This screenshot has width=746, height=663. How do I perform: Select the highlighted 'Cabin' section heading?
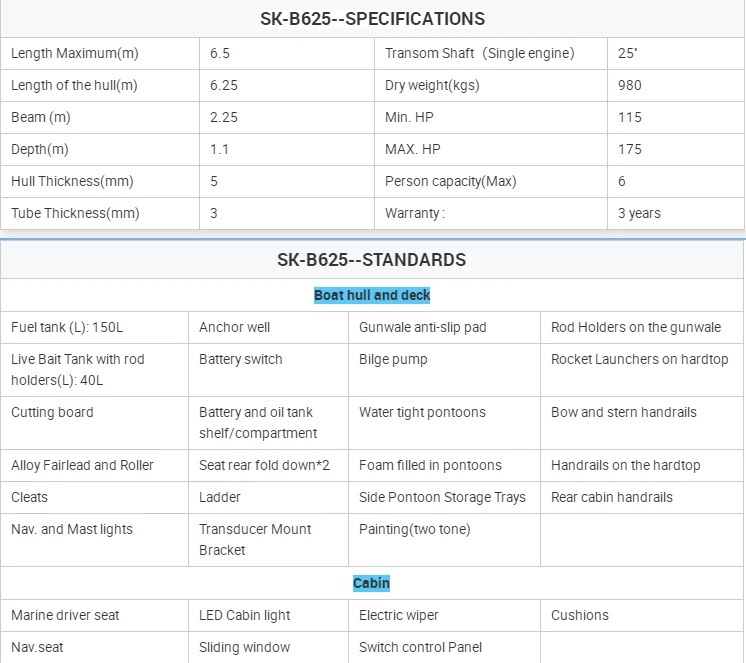tap(371, 583)
